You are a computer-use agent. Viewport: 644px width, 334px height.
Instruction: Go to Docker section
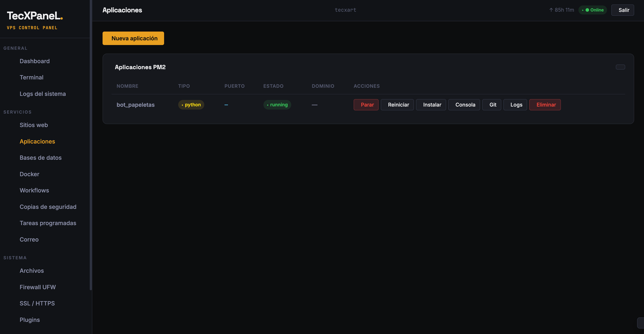pos(29,174)
